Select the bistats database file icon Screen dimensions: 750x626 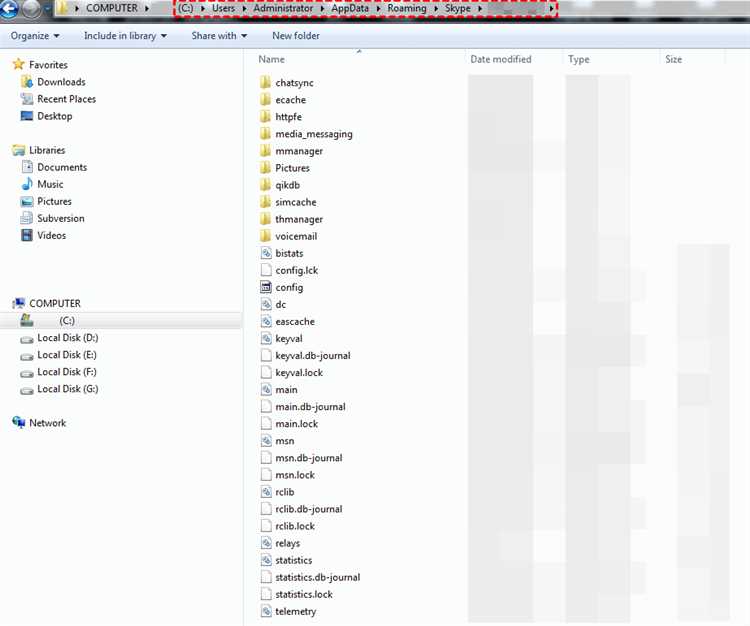pyautogui.click(x=266, y=253)
